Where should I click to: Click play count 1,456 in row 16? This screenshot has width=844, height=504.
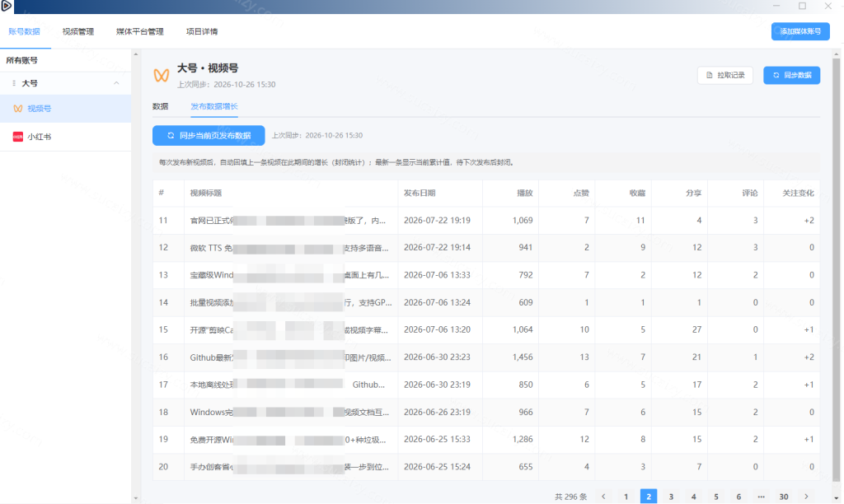coord(523,357)
